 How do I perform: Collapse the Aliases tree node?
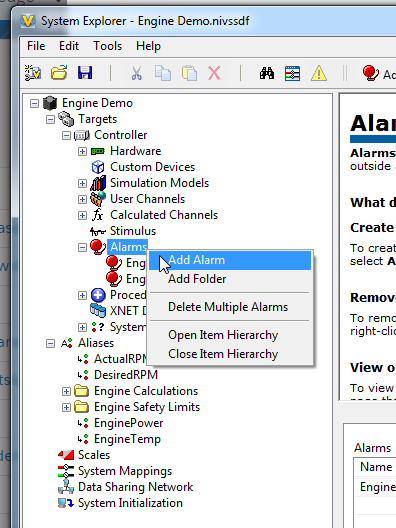click(51, 343)
